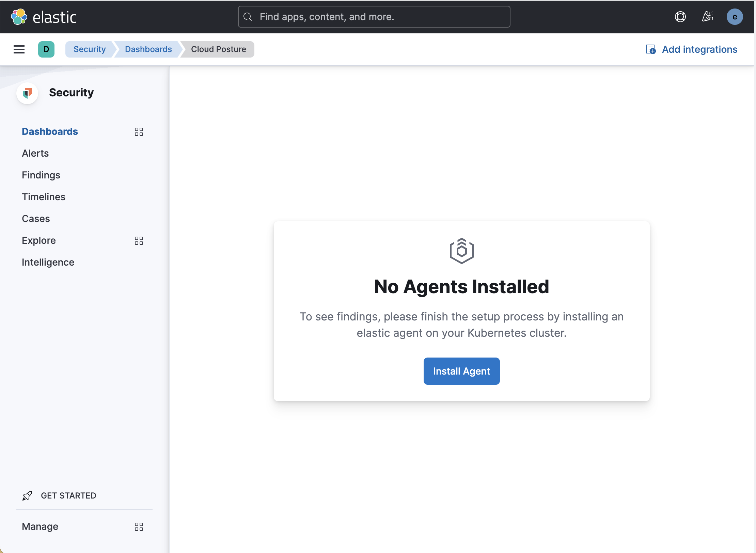The width and height of the screenshot is (756, 553).
Task: Navigate to the Findings section
Action: 41,175
